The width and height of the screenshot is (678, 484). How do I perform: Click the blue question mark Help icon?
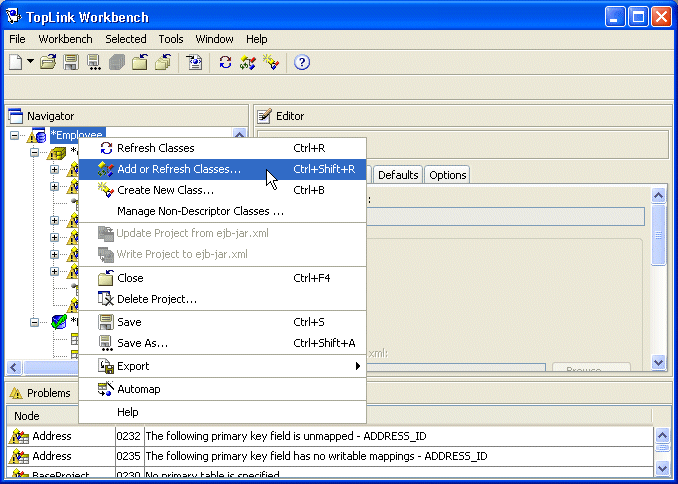tap(302, 62)
